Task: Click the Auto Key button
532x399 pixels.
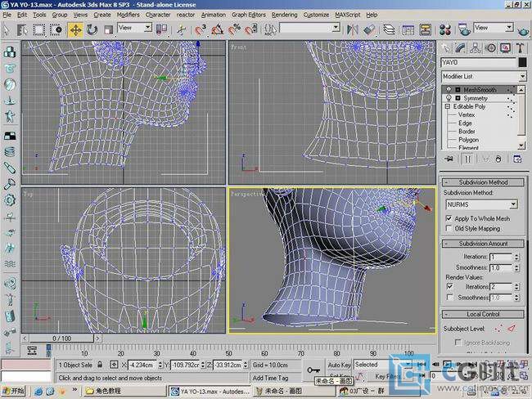Action: point(339,365)
